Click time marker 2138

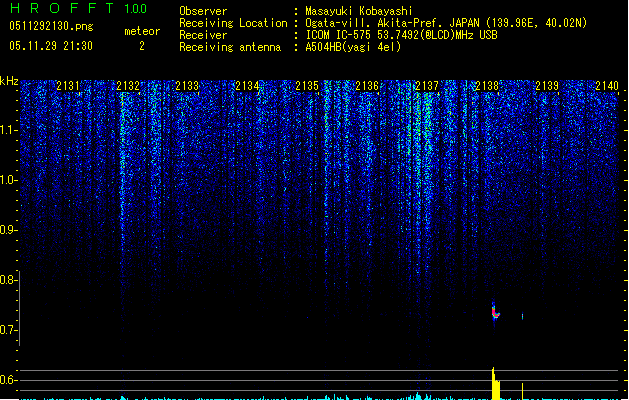pos(487,86)
